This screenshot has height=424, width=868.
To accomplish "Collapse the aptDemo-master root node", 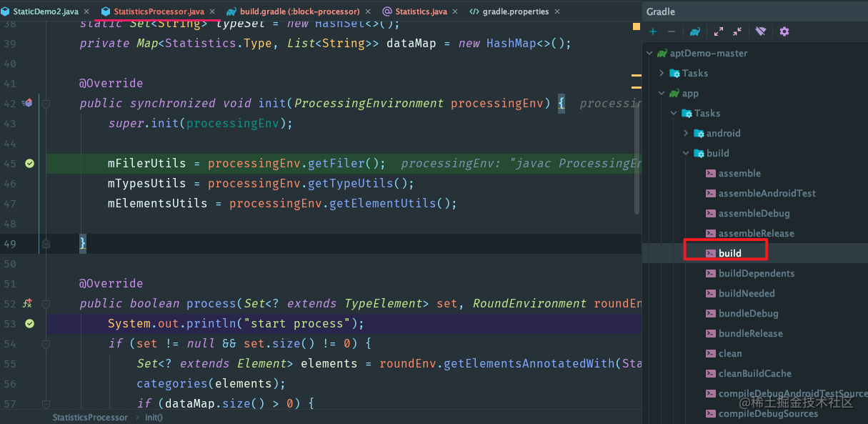I will click(x=649, y=53).
